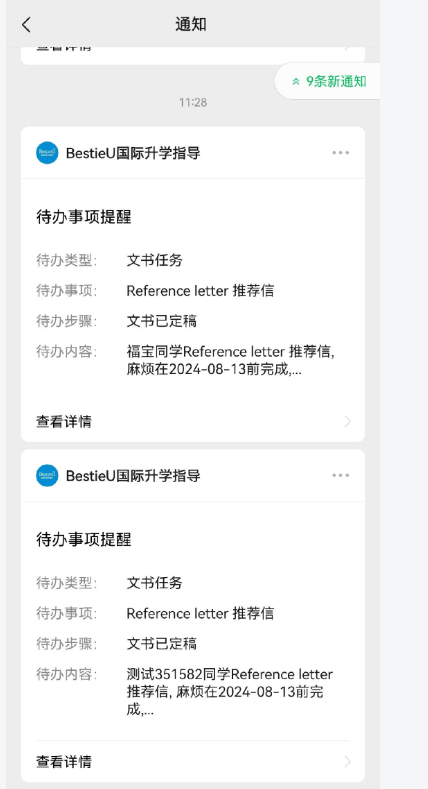Open 查看详情 in the 测试351582 notification
428x789 pixels.
pos(193,762)
